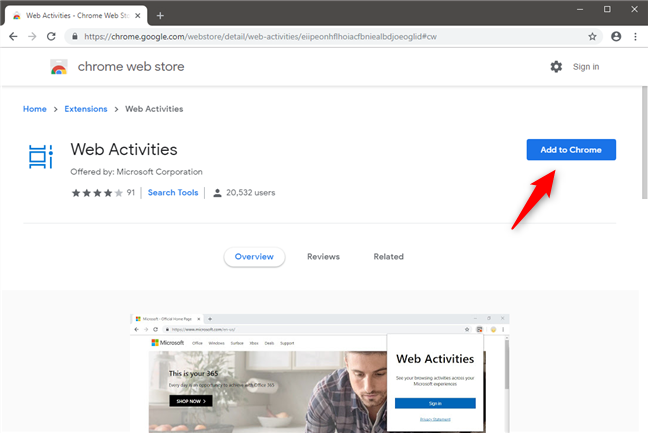648x433 pixels.
Task: Click the users person icon
Action: [x=217, y=193]
